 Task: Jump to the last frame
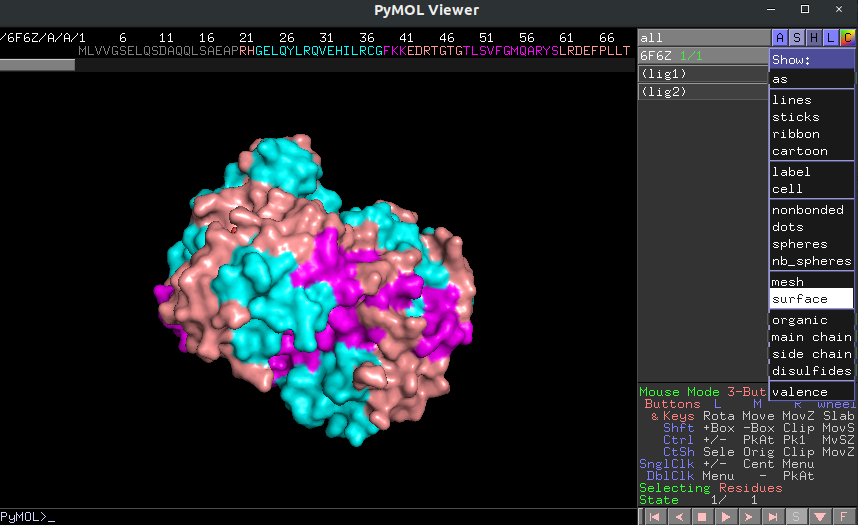[x=773, y=517]
